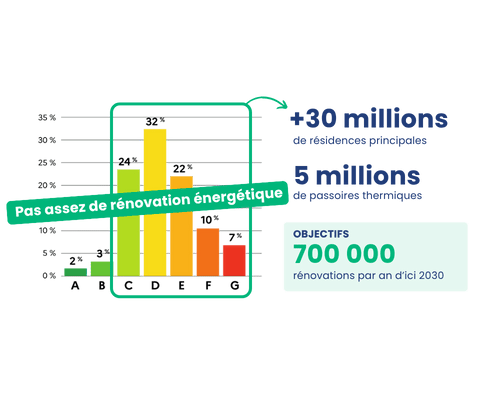
Task: Click the green curved arrow
Action: 267,101
